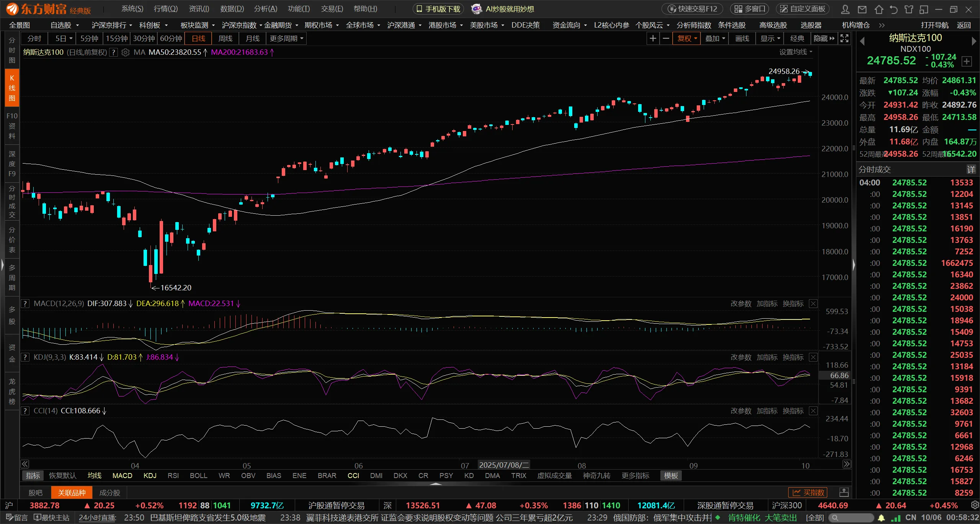Expand 更多周期 period dropdown
980x524 pixels.
pos(286,38)
